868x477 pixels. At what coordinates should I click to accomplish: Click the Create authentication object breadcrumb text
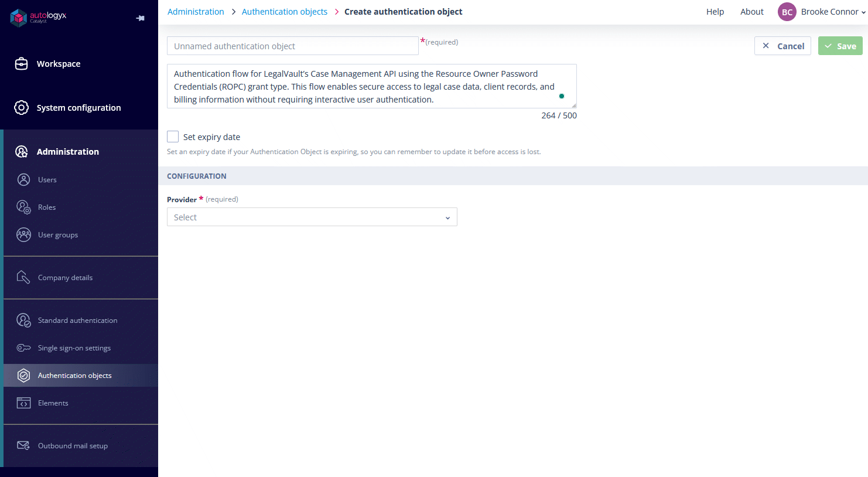tap(404, 12)
